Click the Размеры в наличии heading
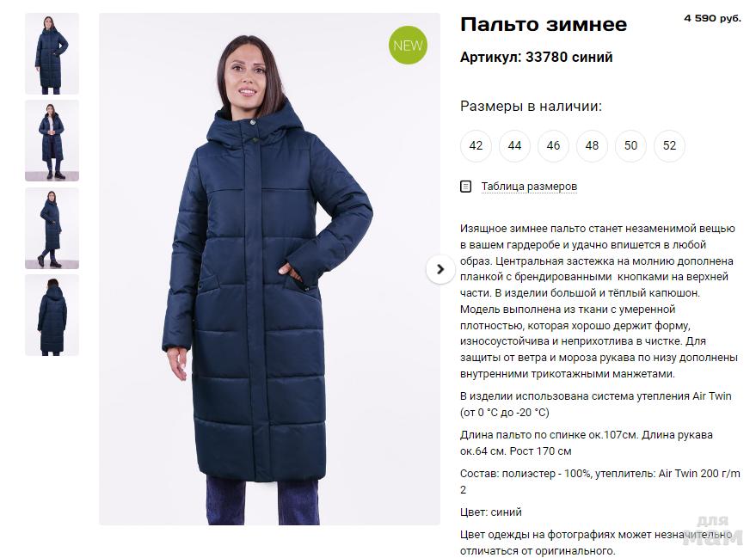Screen dimensions: 756x558 tap(531, 106)
